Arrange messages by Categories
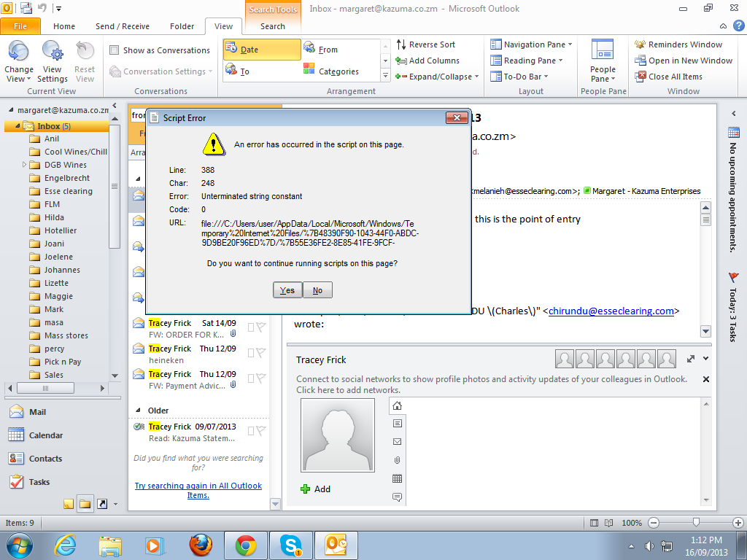 pyautogui.click(x=340, y=71)
